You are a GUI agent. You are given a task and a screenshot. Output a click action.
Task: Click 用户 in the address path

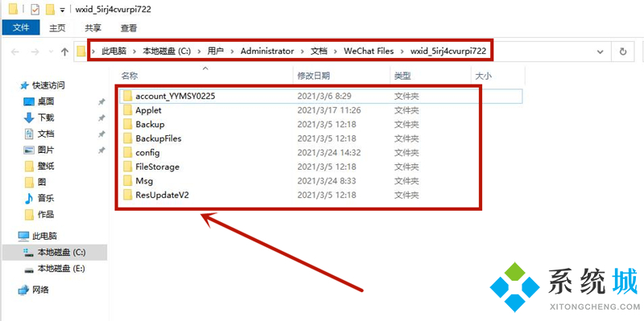tap(215, 51)
